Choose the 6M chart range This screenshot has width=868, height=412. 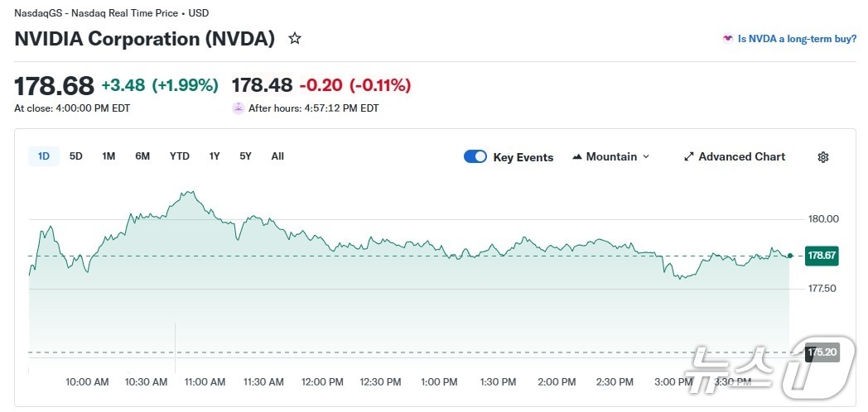[x=142, y=156]
